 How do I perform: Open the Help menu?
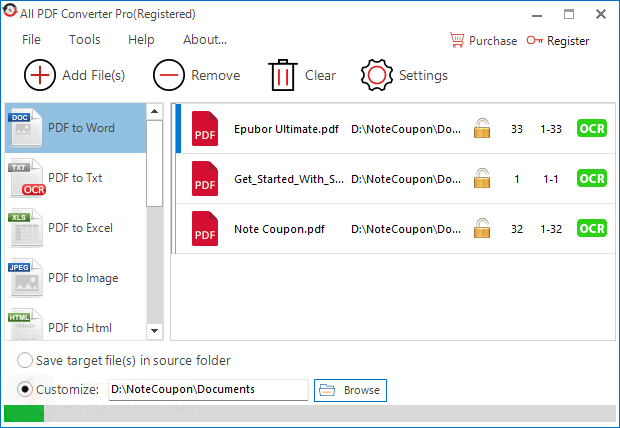(141, 40)
